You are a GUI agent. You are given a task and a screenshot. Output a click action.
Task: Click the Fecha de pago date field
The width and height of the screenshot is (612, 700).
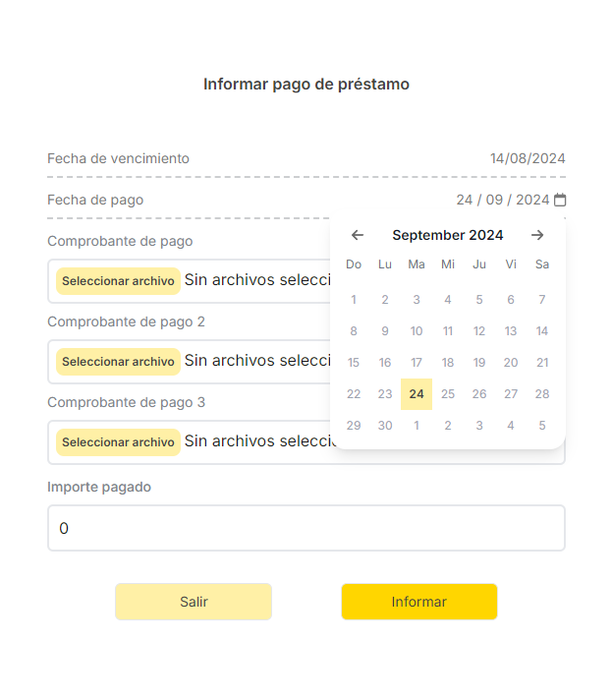click(502, 201)
